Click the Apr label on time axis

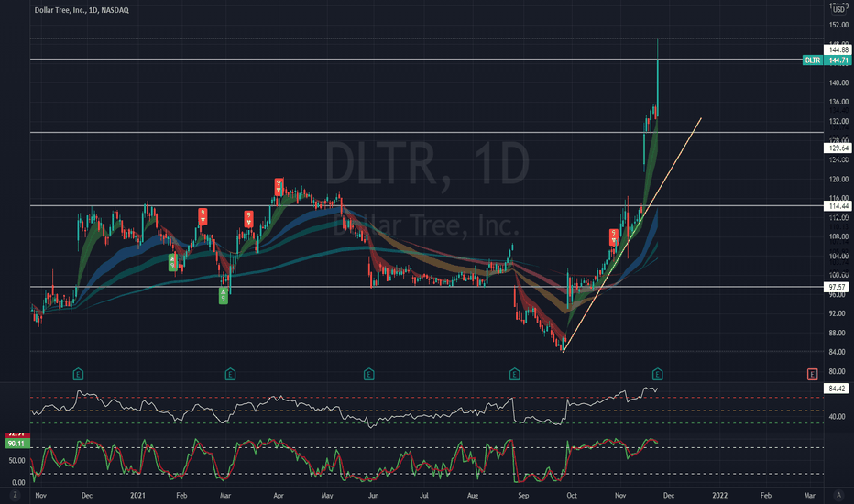pos(279,495)
